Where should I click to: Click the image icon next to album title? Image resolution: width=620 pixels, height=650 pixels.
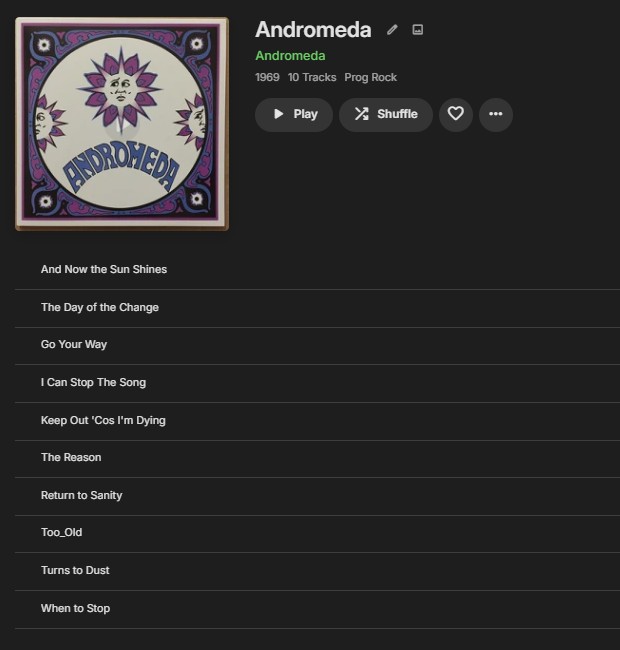(418, 29)
